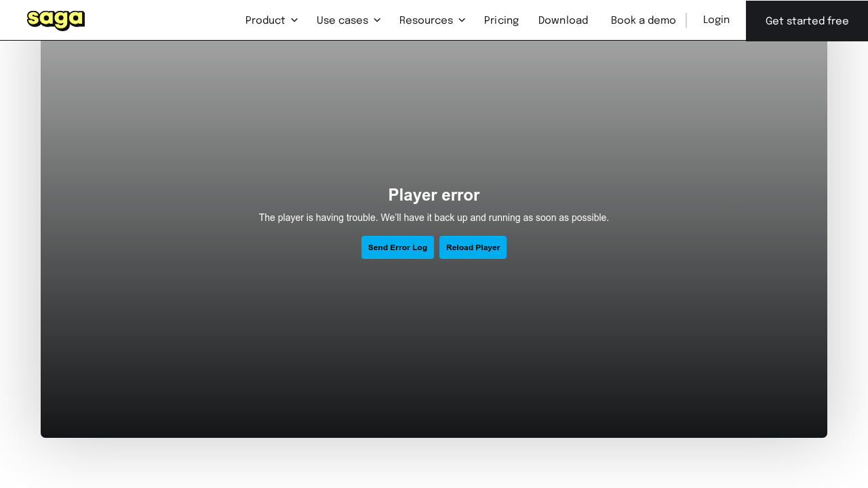The image size is (868, 488).
Task: Go to the Pricing page
Action: click(x=501, y=20)
